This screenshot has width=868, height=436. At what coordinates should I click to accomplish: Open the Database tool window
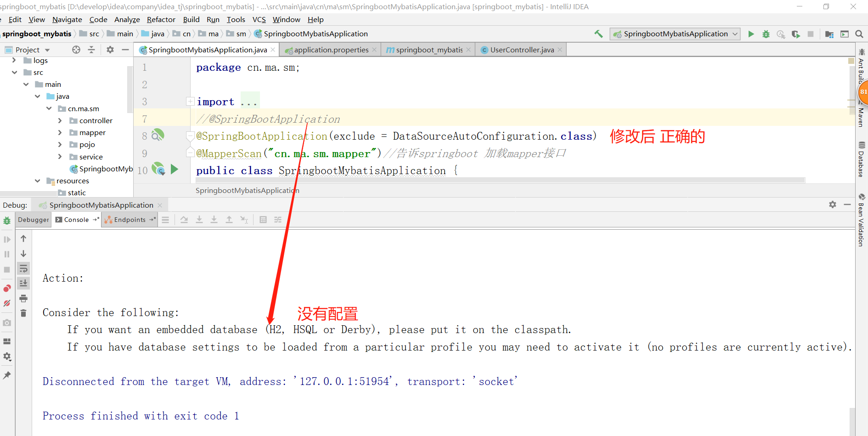click(x=861, y=159)
